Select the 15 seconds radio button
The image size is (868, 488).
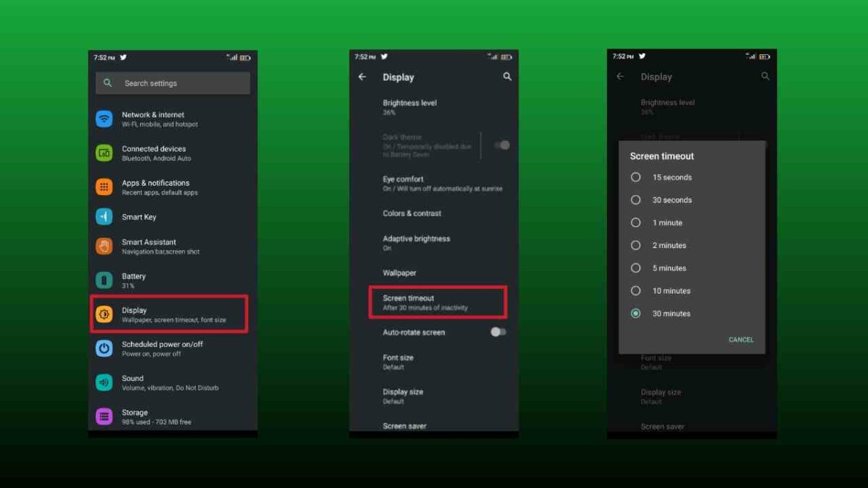636,177
